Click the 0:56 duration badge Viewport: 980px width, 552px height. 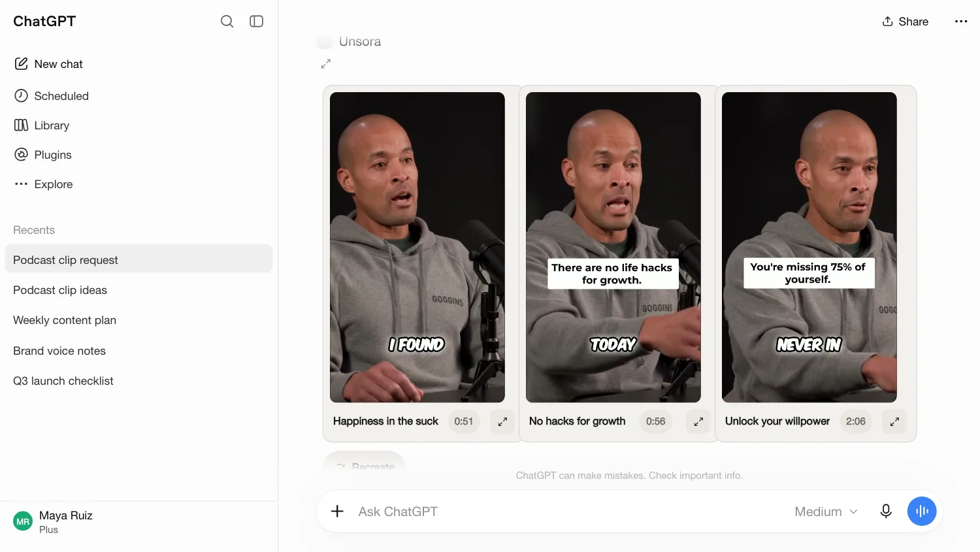pos(656,421)
